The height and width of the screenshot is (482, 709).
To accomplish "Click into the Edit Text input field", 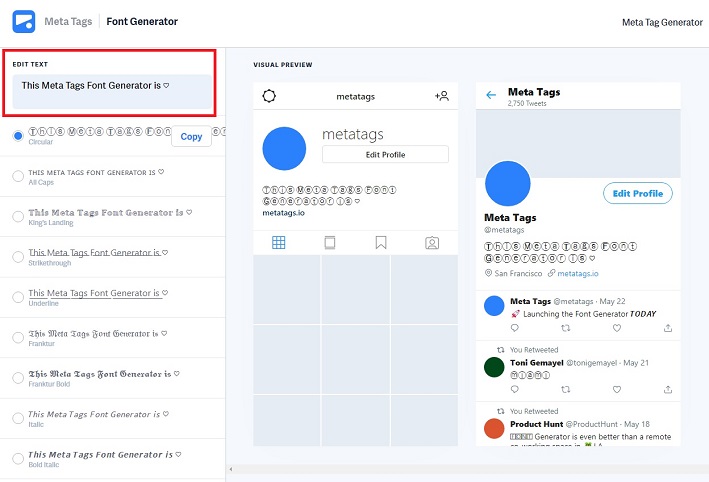I will [112, 91].
